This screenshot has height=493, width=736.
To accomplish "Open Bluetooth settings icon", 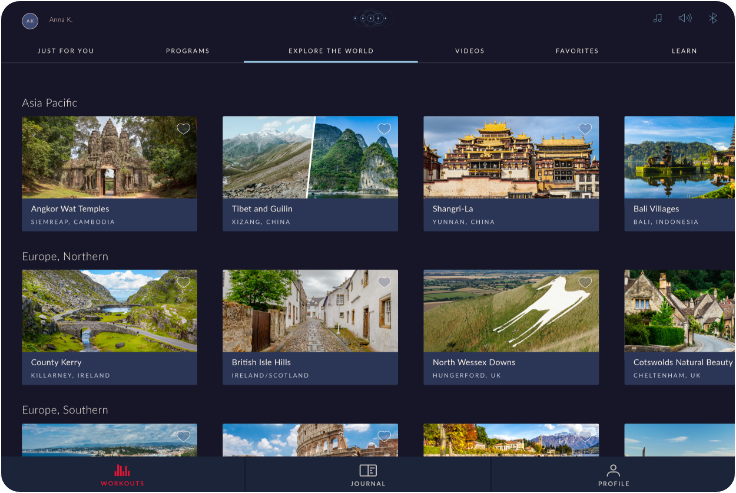I will 713,18.
